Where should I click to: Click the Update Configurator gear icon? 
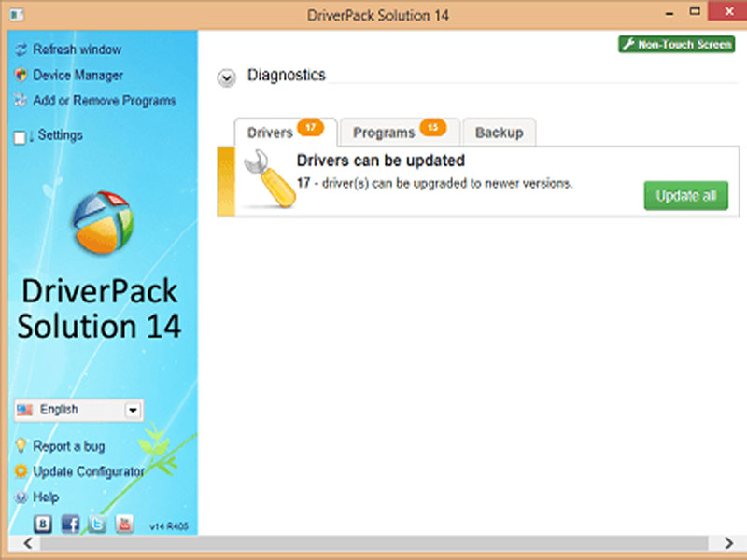pyautogui.click(x=21, y=471)
